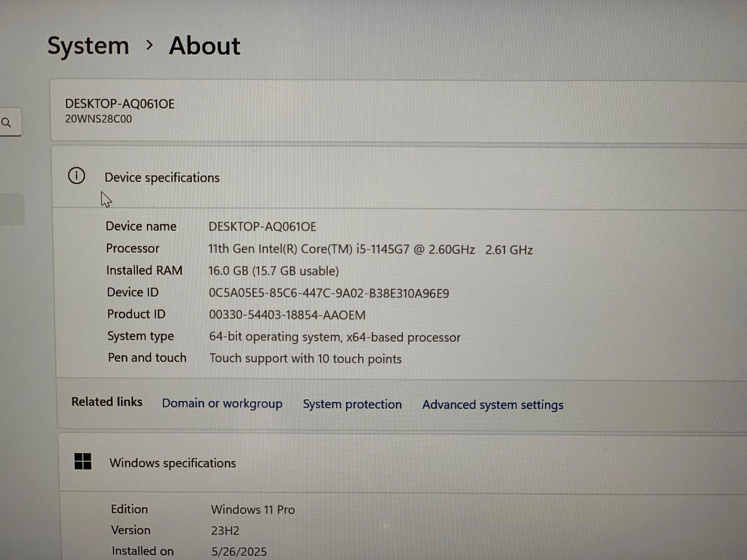Click the Version label
The width and height of the screenshot is (747, 560).
point(131,530)
